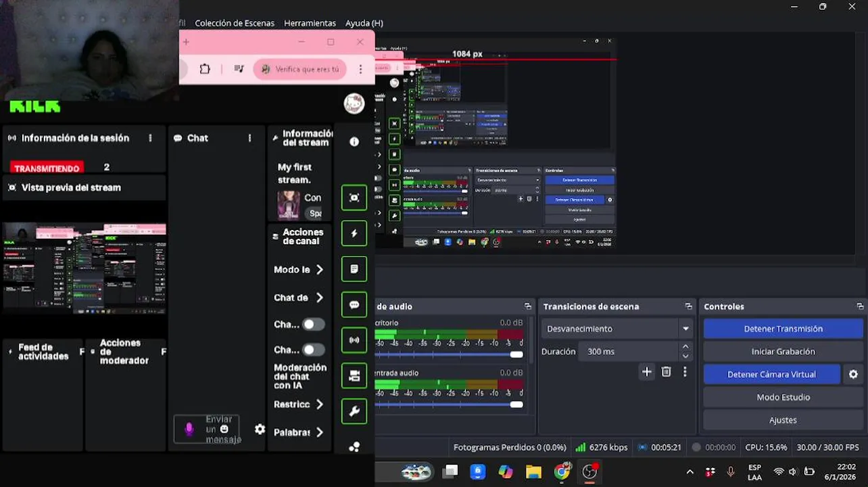Click the stream preview thumbnail in Kick
Image resolution: width=868 pixels, height=487 pixels.
coord(85,269)
